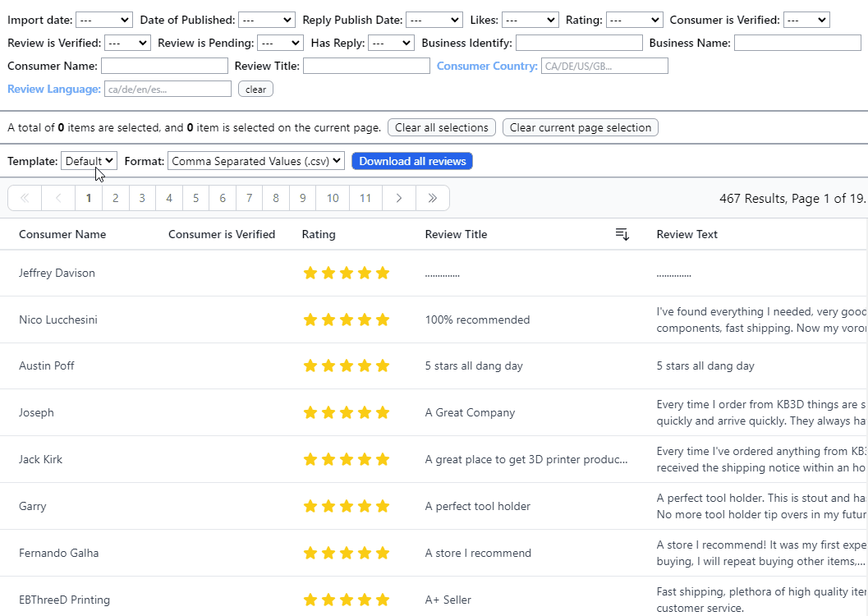Image resolution: width=868 pixels, height=616 pixels.
Task: Expand the Rating filter dropdown
Action: click(x=634, y=20)
